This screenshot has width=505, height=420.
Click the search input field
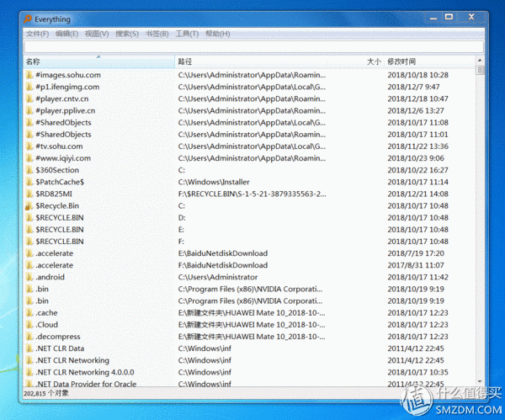click(x=254, y=47)
